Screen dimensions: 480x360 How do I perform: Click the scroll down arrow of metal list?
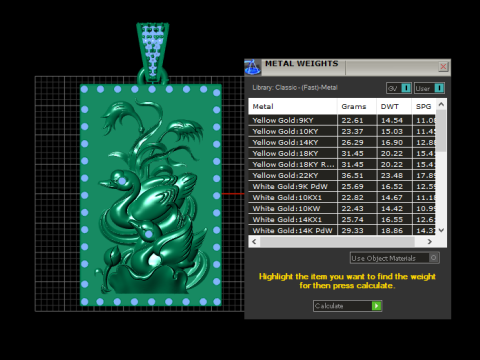point(441,230)
